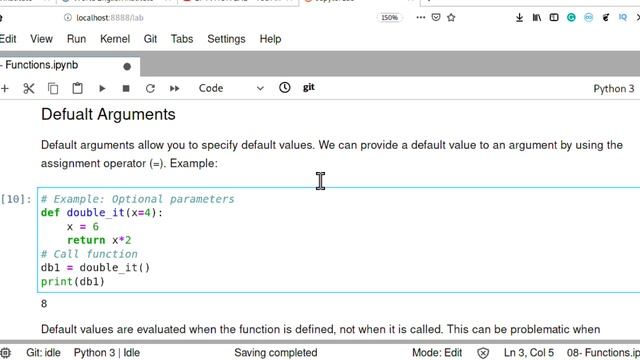The image size is (640, 360).
Task: Click the return x*2 line
Action: point(99,240)
